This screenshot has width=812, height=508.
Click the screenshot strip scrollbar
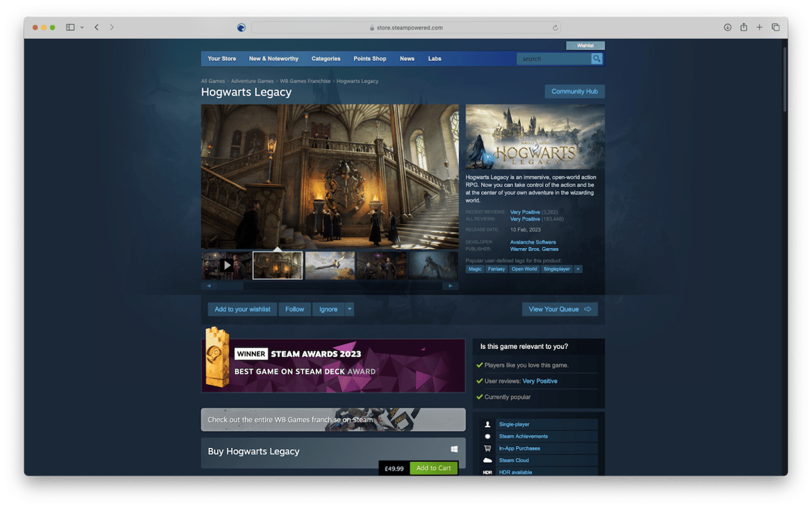(x=330, y=286)
